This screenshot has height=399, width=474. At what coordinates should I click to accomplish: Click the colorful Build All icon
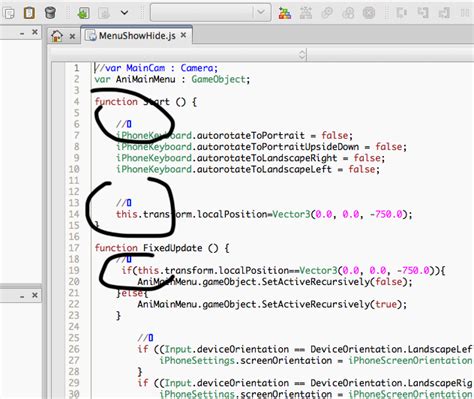pos(285,13)
